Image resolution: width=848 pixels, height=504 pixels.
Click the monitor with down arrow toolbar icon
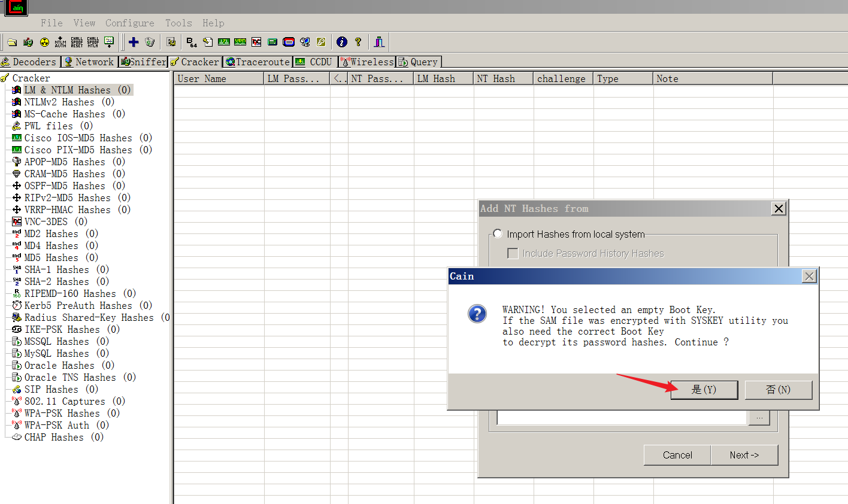point(109,42)
